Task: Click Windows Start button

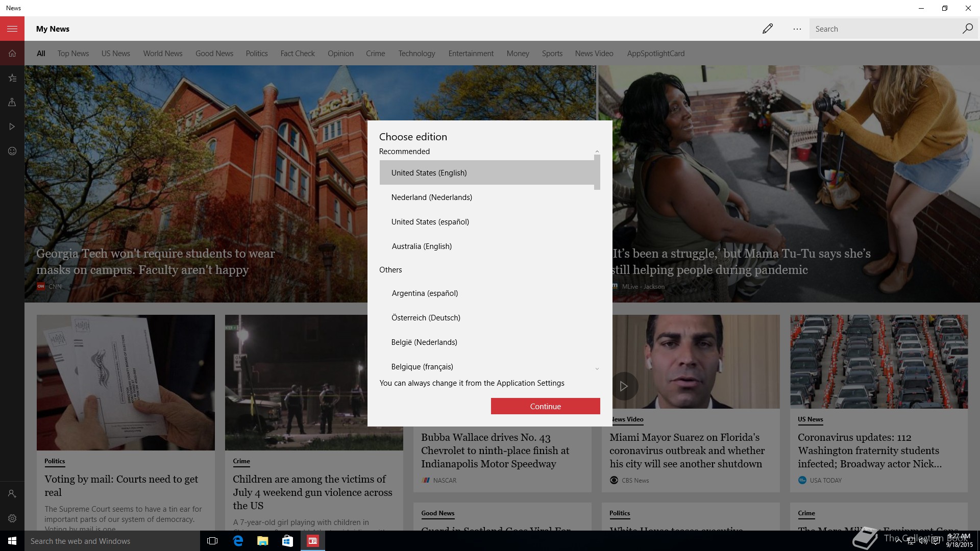Action: click(x=12, y=541)
